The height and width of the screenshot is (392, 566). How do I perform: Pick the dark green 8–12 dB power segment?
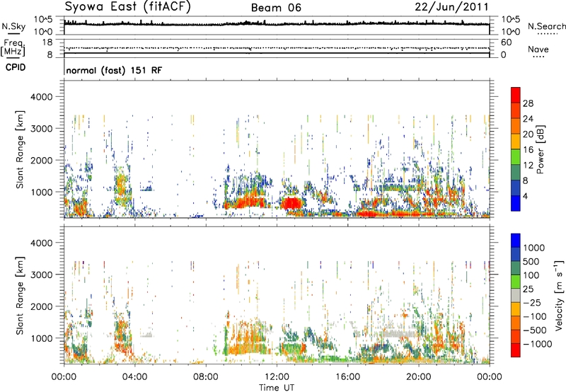pos(516,173)
